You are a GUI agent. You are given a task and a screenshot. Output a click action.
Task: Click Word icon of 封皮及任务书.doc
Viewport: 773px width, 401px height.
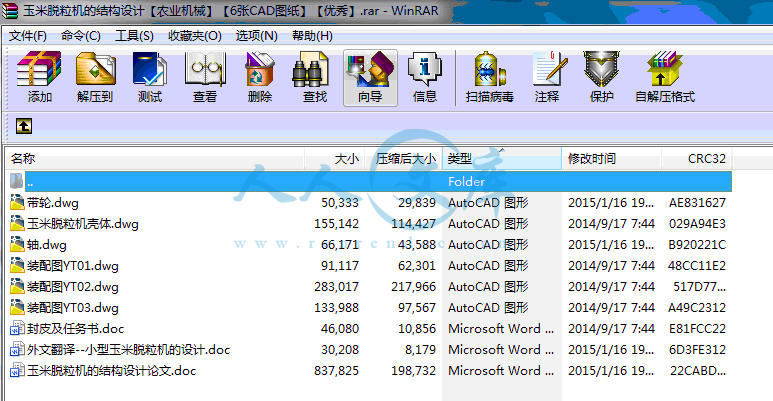point(17,328)
